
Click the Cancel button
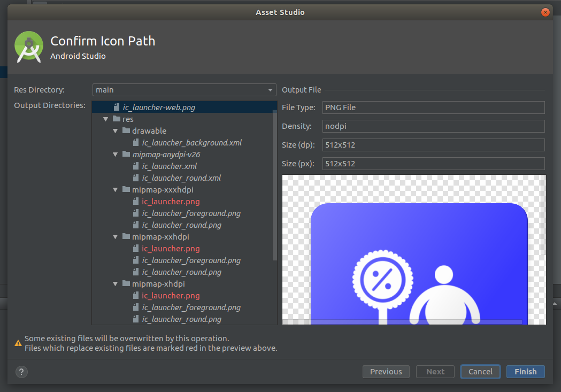[x=480, y=371]
